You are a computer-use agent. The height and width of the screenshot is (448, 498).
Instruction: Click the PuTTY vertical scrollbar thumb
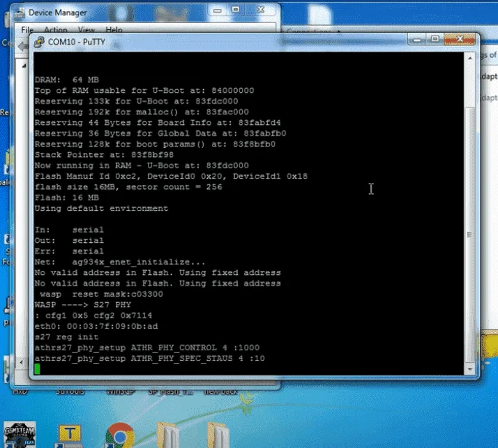[469, 234]
